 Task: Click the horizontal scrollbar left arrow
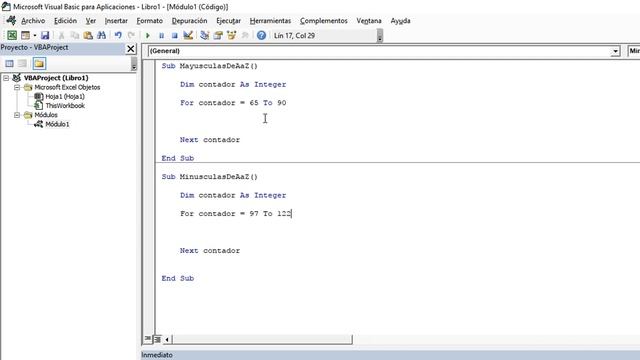[x=167, y=339]
